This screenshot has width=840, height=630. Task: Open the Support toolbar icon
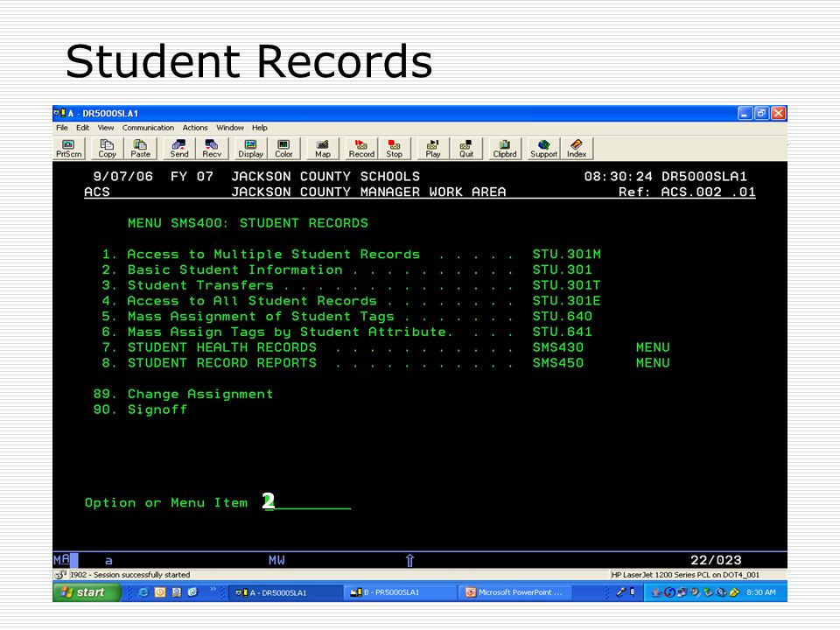543,149
